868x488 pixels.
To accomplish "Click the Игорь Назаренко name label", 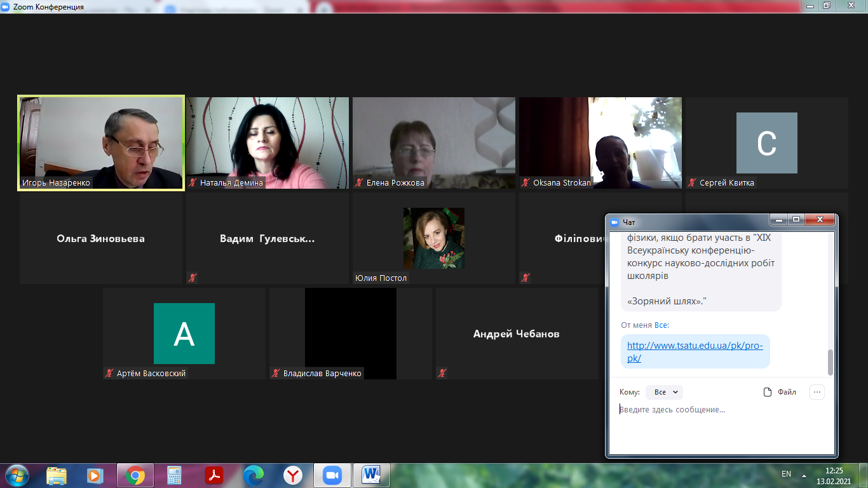I will 56,183.
